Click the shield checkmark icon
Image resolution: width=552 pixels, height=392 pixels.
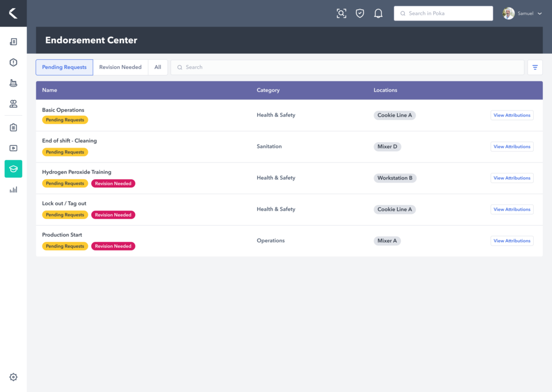pos(360,13)
